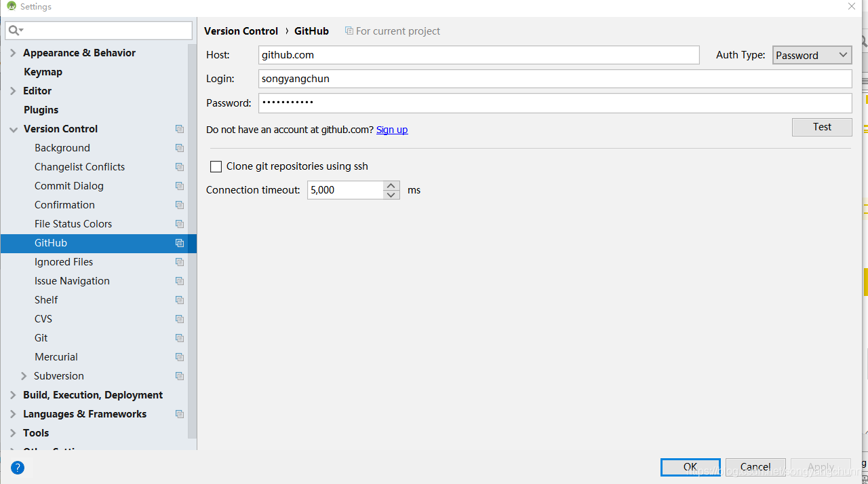Click the For current project icon in header

pos(349,31)
